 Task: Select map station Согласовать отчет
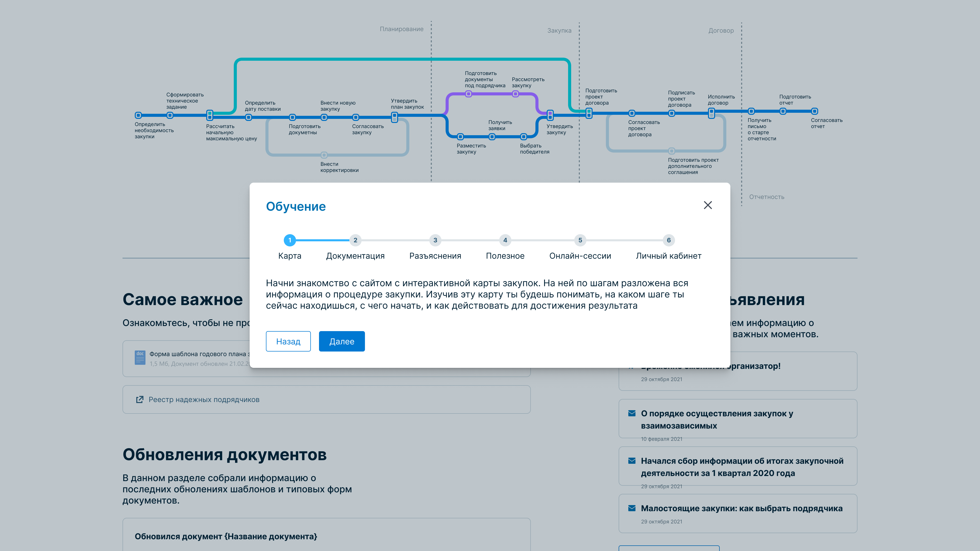(815, 111)
